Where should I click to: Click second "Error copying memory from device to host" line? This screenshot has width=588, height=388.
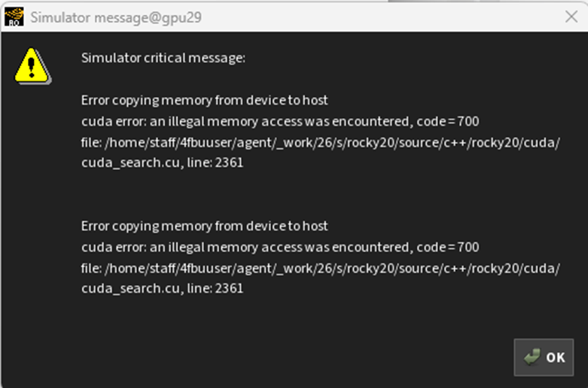[204, 226]
